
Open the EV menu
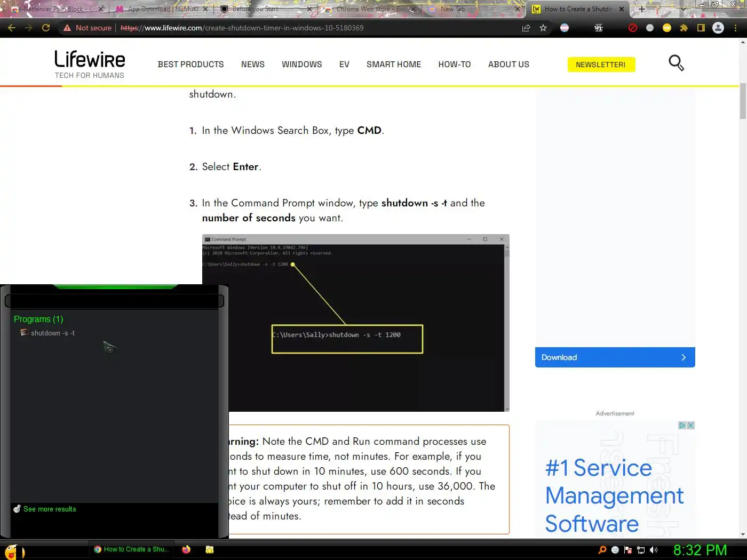(x=344, y=65)
